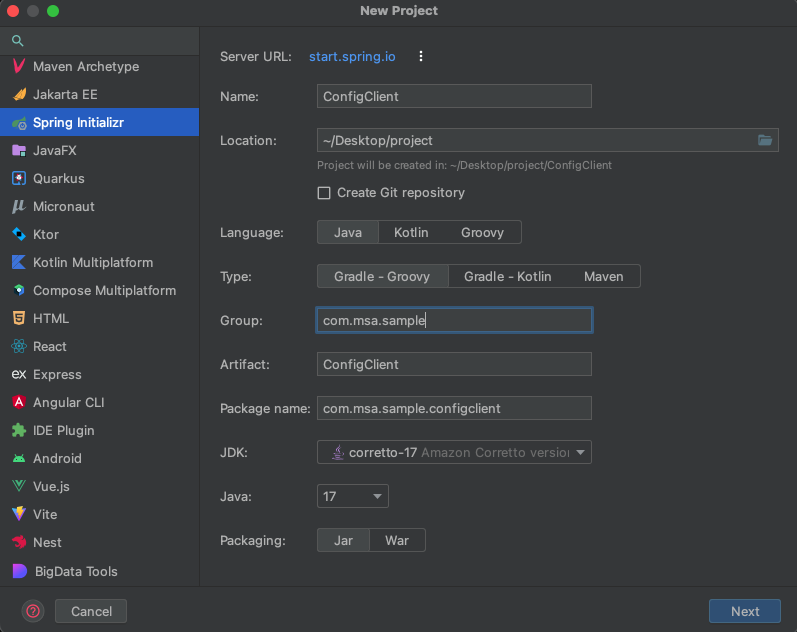Open the start.spring.io server link
This screenshot has width=797, height=632.
(352, 56)
